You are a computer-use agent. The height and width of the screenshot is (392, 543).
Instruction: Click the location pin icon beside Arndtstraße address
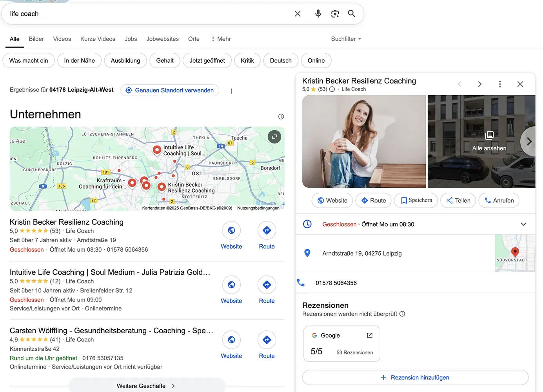pyautogui.click(x=307, y=253)
